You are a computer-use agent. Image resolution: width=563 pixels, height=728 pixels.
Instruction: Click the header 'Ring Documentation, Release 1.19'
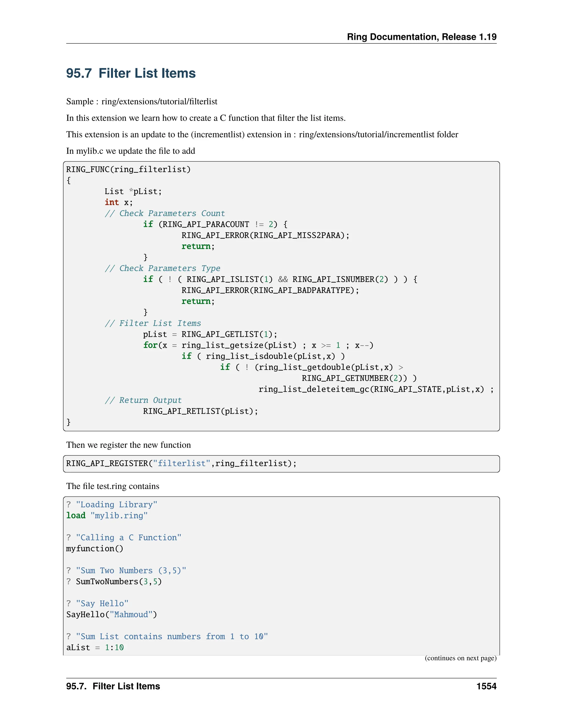[x=422, y=37]
